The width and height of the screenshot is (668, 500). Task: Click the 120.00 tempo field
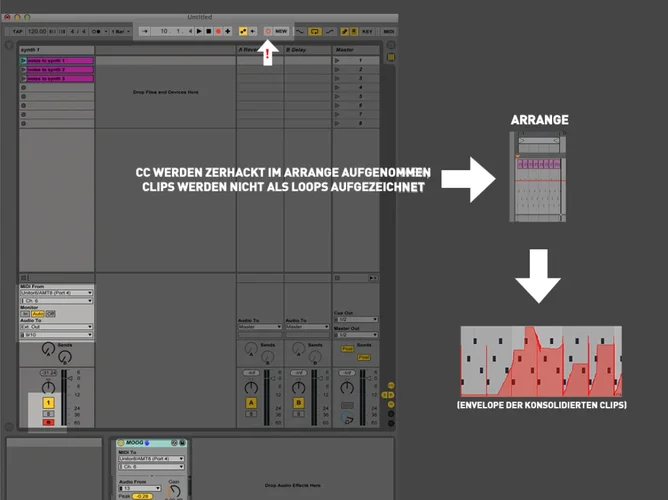click(37, 31)
